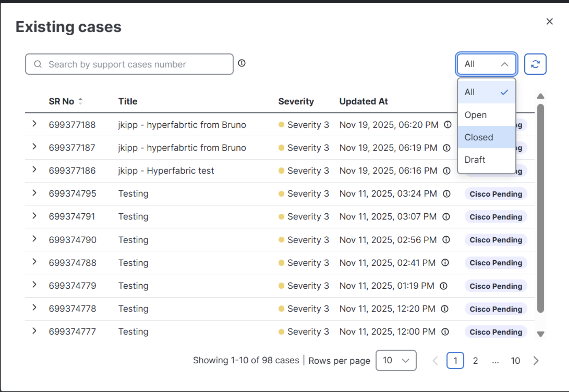Click the refresh cases icon button
569x392 pixels.
tap(535, 64)
